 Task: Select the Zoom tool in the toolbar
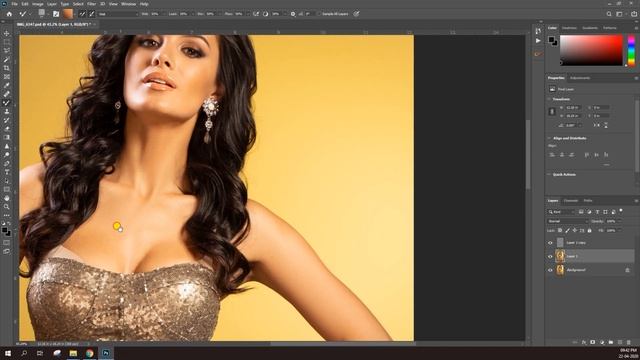click(7, 207)
